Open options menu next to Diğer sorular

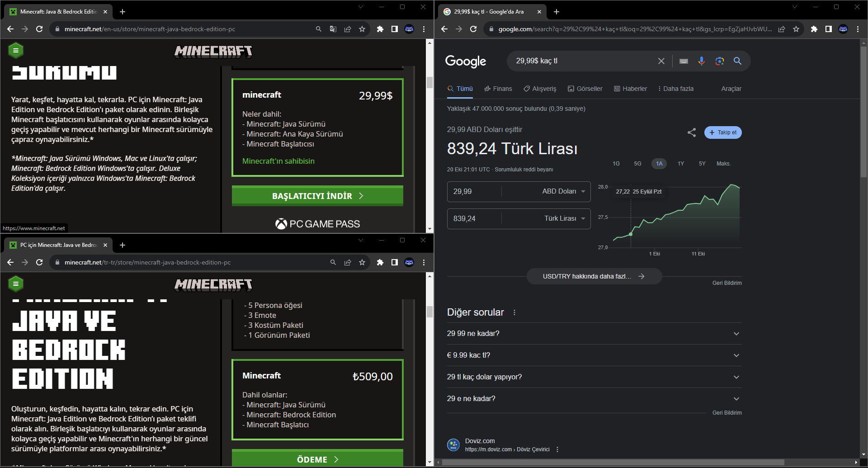[x=514, y=312]
